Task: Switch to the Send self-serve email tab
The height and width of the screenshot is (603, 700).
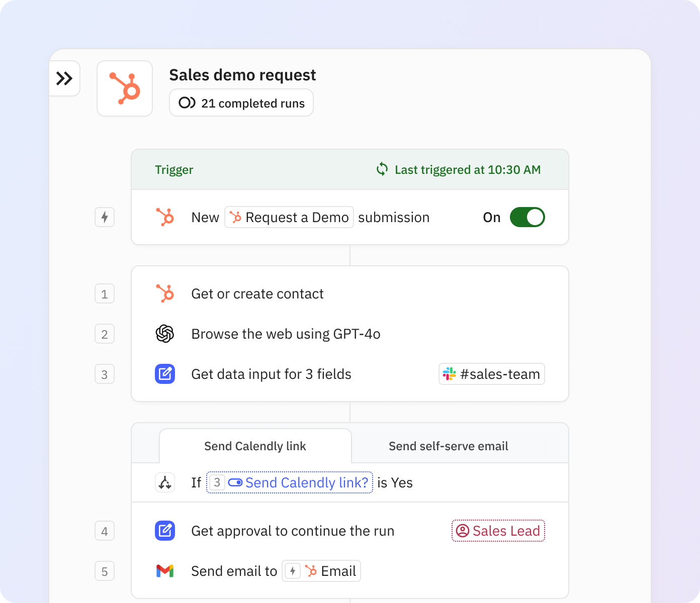Action: click(x=448, y=446)
